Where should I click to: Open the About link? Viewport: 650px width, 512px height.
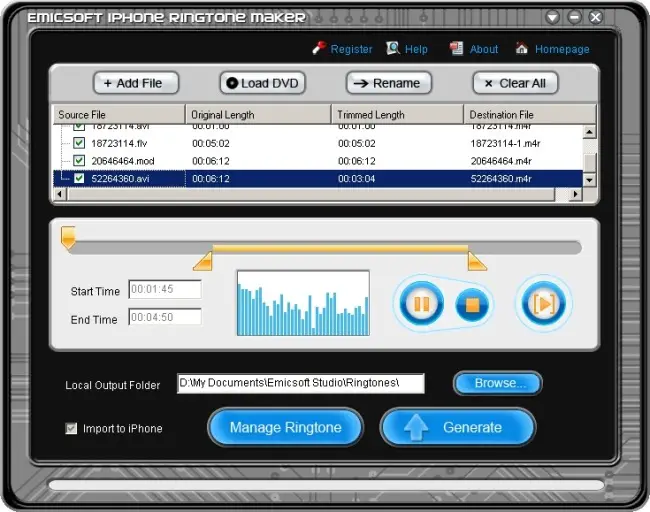click(x=484, y=49)
